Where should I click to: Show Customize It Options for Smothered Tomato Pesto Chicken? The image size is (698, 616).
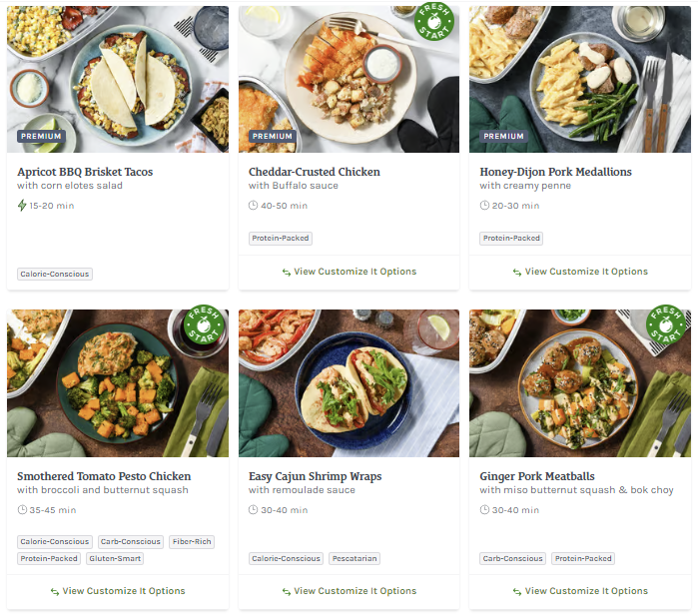[x=118, y=591]
